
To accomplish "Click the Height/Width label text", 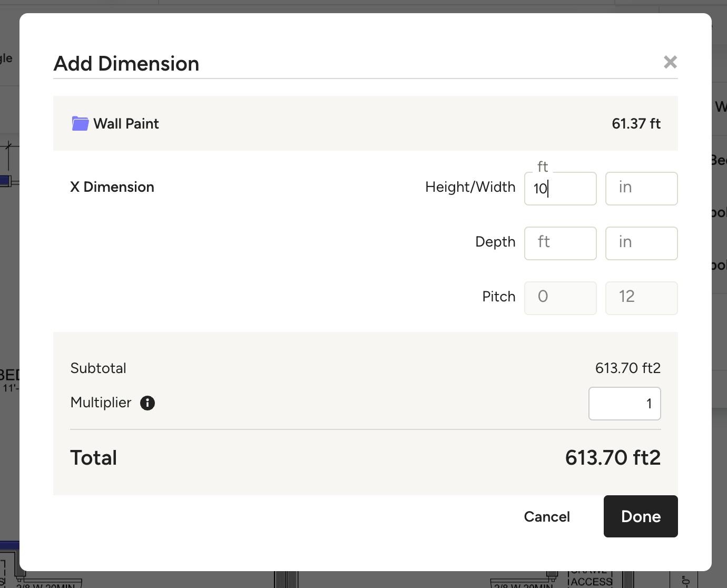I will (470, 187).
